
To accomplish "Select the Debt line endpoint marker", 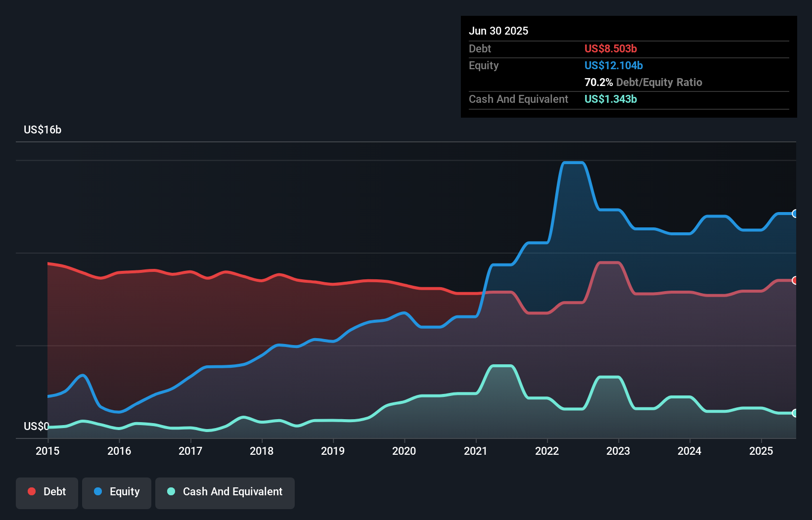I will [795, 280].
